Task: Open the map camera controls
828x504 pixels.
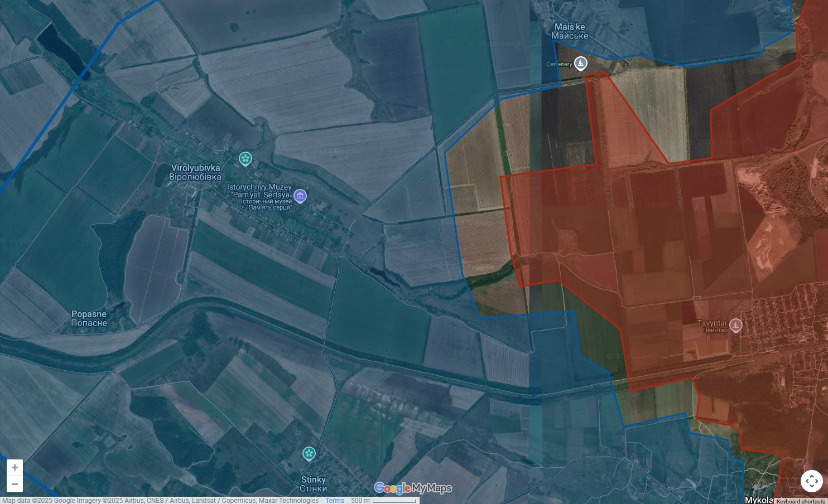Action: [x=811, y=481]
